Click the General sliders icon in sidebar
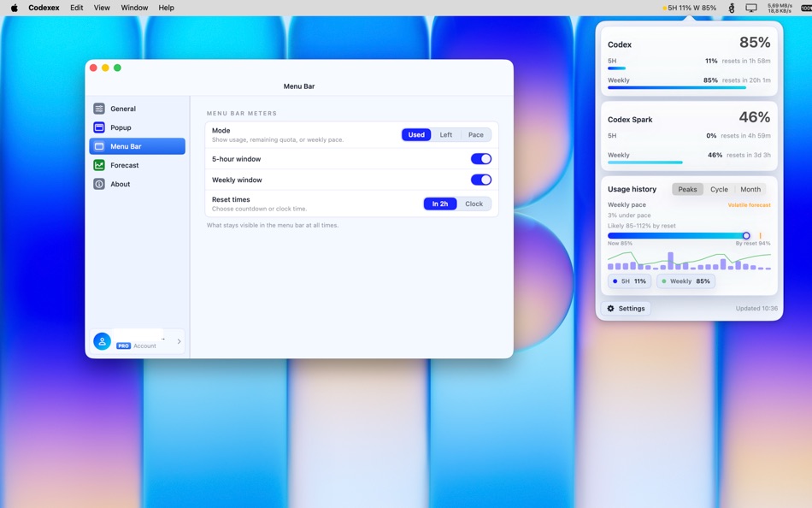812x508 pixels. (x=99, y=109)
